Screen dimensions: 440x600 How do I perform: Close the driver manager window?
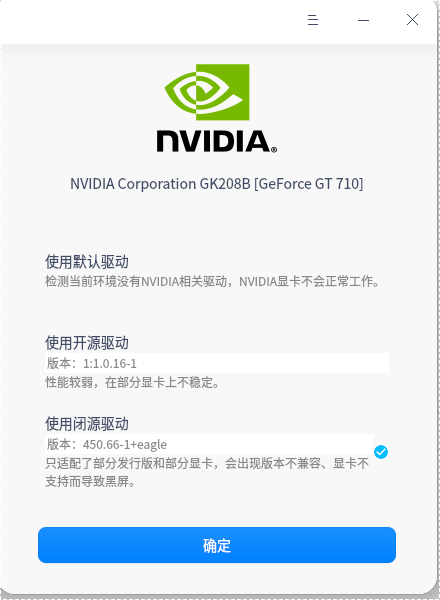412,20
